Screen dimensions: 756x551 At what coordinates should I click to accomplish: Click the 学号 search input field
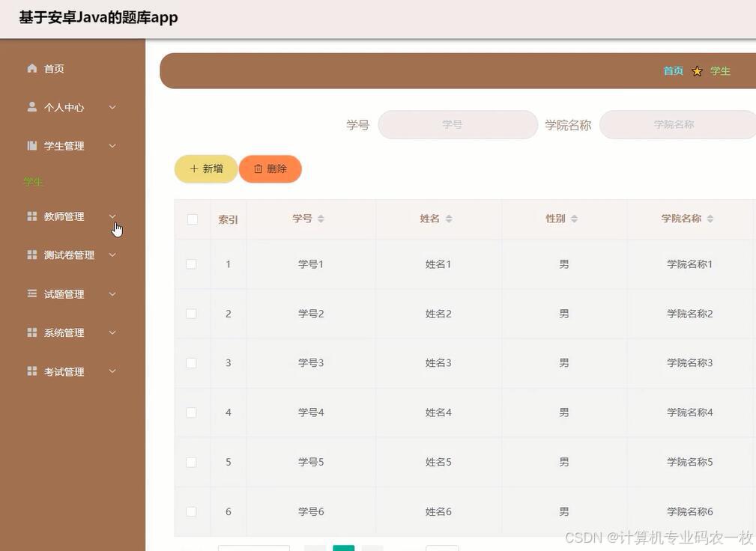coord(458,125)
